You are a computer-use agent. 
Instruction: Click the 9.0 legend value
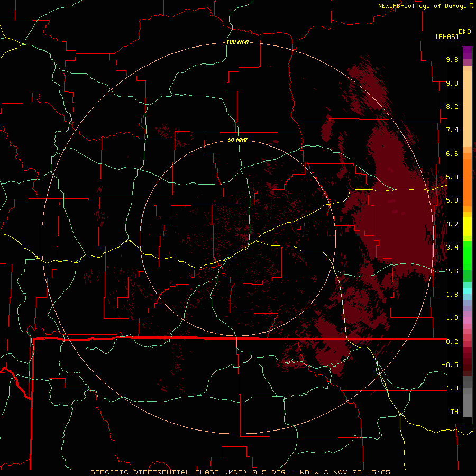point(452,83)
